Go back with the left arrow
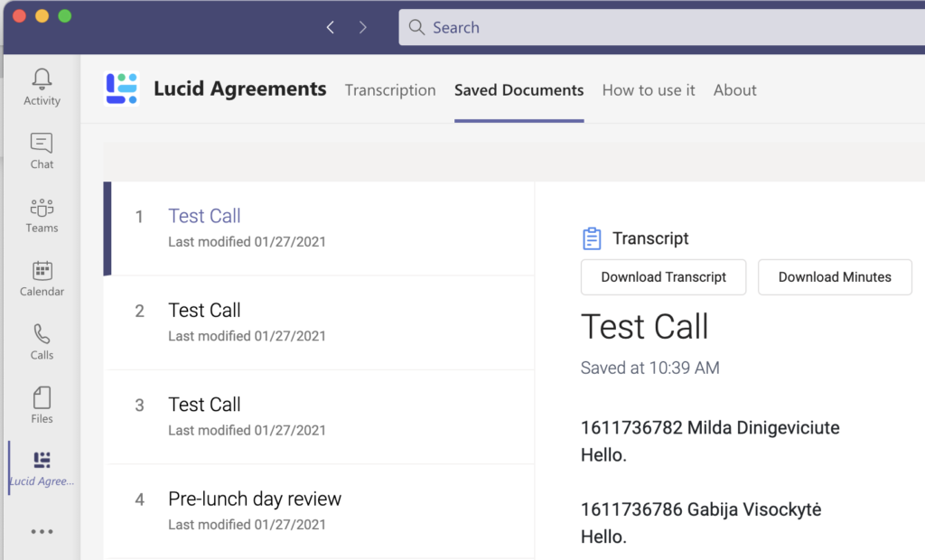 point(331,27)
